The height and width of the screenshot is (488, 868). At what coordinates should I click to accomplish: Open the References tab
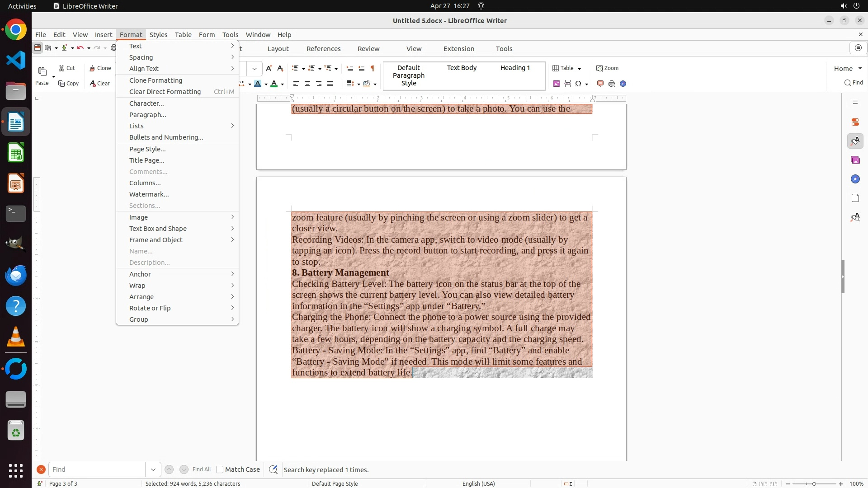coord(323,49)
